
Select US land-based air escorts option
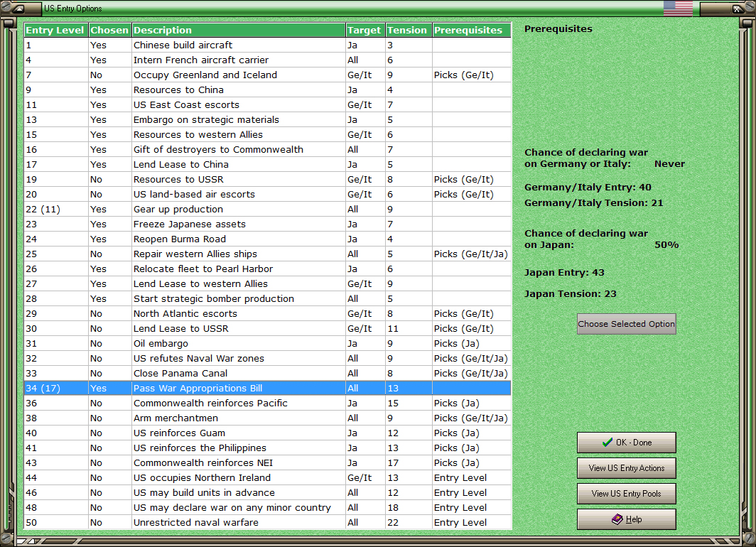[x=268, y=194]
